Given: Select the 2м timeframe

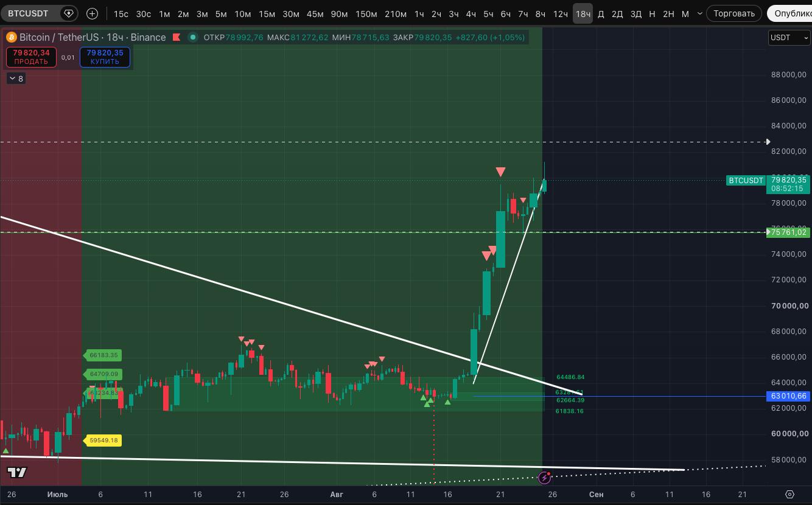Looking at the screenshot, I should 183,13.
